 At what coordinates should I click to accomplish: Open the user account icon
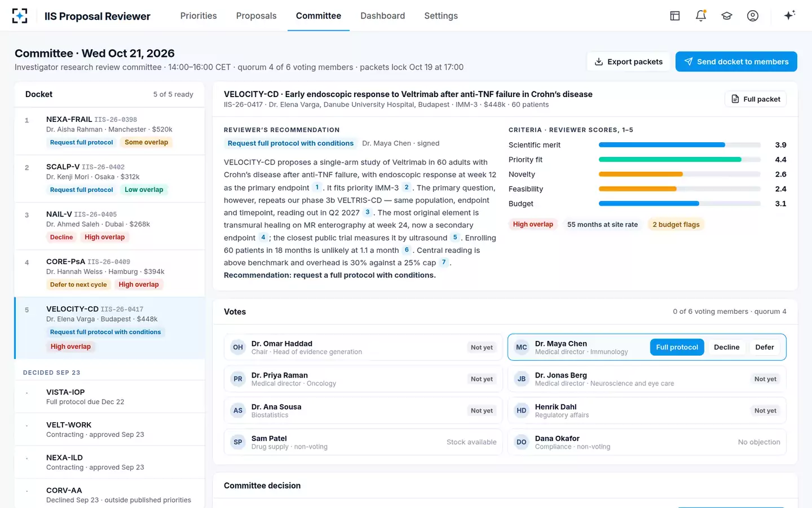pyautogui.click(x=753, y=16)
